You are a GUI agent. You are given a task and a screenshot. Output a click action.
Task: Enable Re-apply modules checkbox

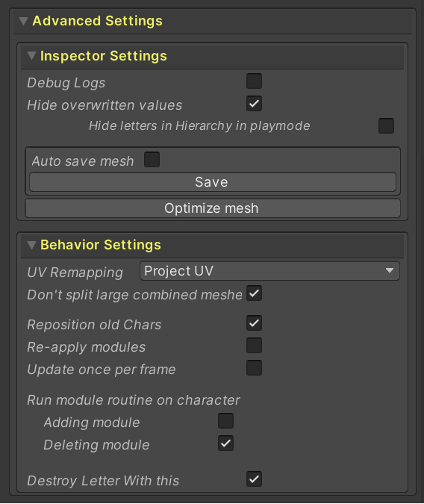[254, 346]
